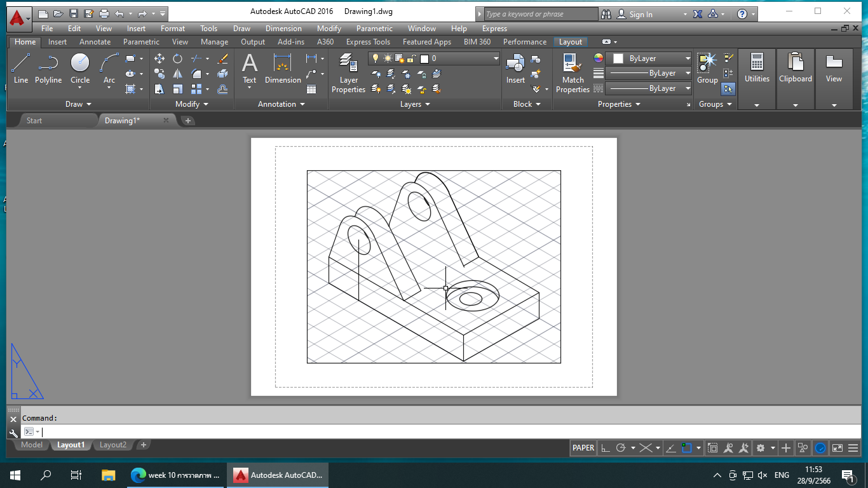Click the Copy tool icon

(159, 74)
